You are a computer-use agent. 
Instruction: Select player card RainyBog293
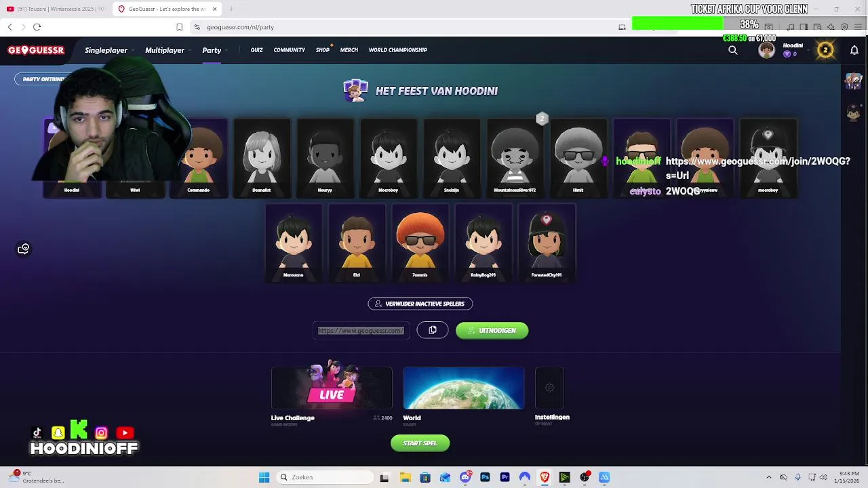[x=484, y=243]
